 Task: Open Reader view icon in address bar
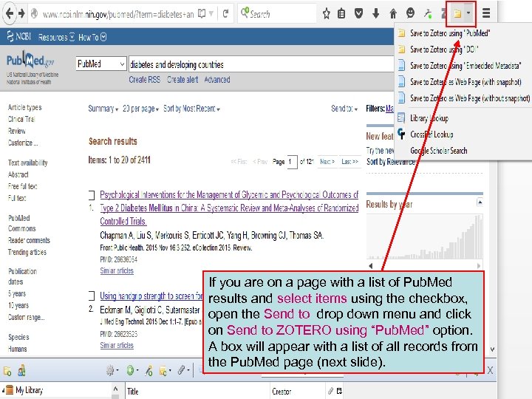202,13
